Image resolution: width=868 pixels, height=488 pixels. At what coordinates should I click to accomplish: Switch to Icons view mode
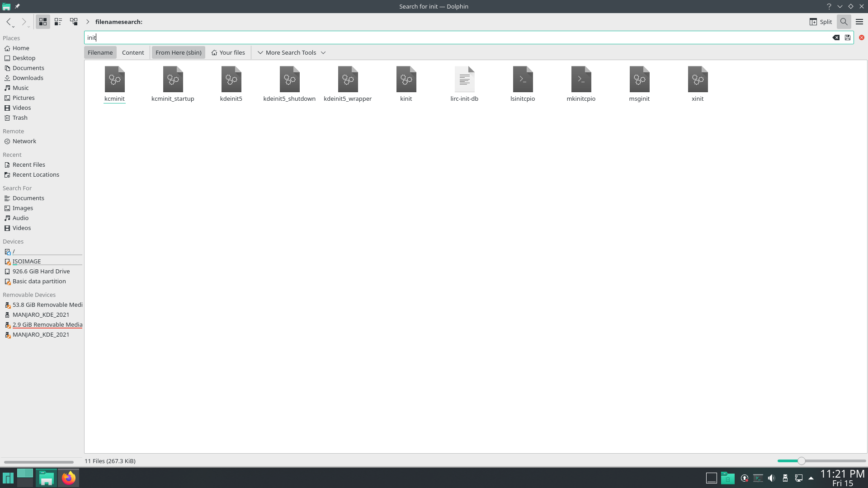tap(43, 22)
